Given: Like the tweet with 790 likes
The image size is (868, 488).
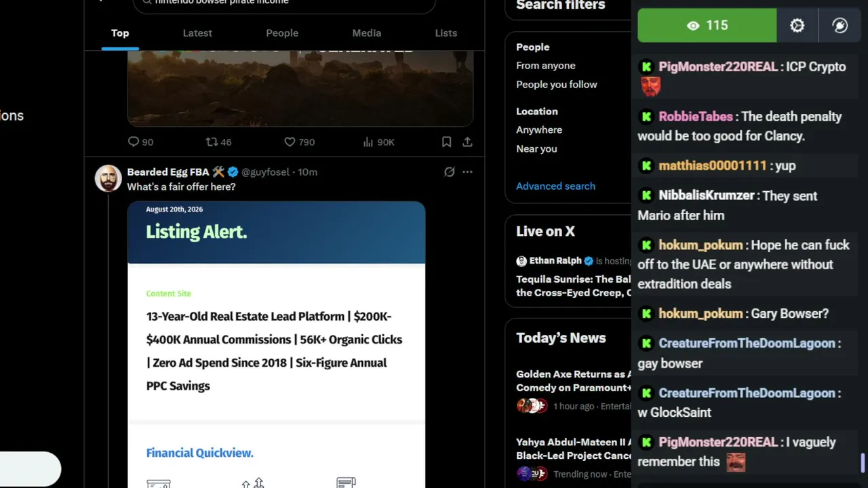Looking at the screenshot, I should 299,142.
